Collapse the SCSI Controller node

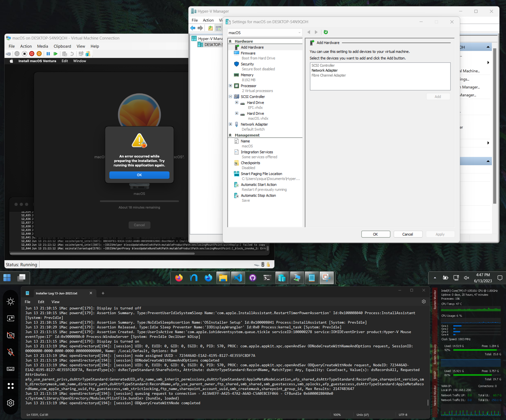click(231, 96)
